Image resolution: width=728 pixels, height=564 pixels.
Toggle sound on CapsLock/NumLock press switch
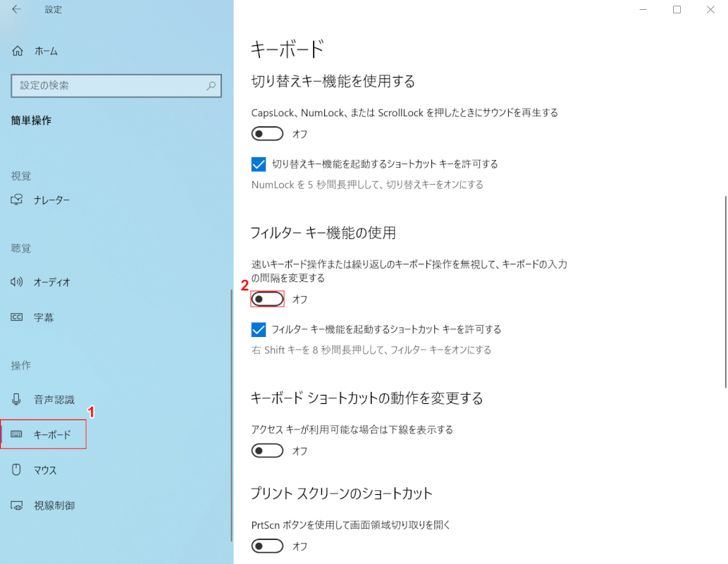point(268,134)
